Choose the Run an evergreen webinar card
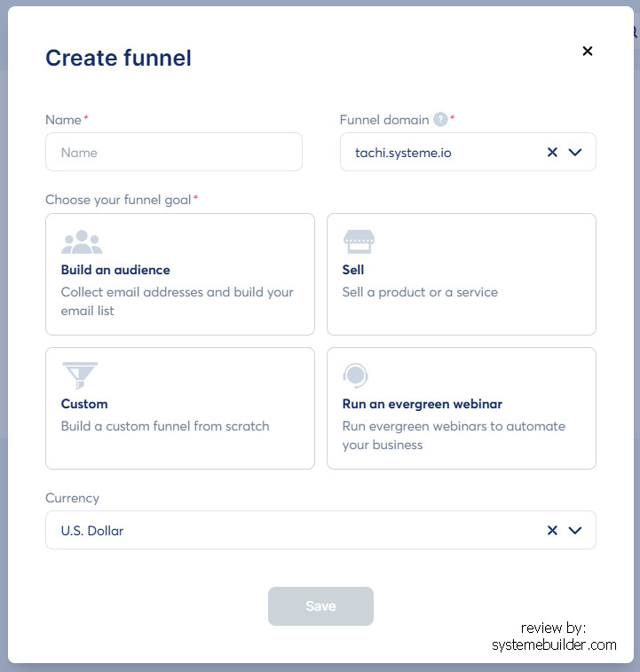 462,408
